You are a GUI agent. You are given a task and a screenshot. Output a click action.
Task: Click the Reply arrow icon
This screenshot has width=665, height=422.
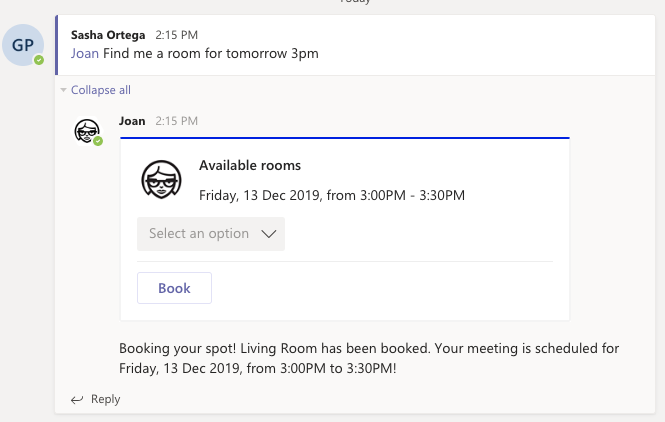point(77,400)
